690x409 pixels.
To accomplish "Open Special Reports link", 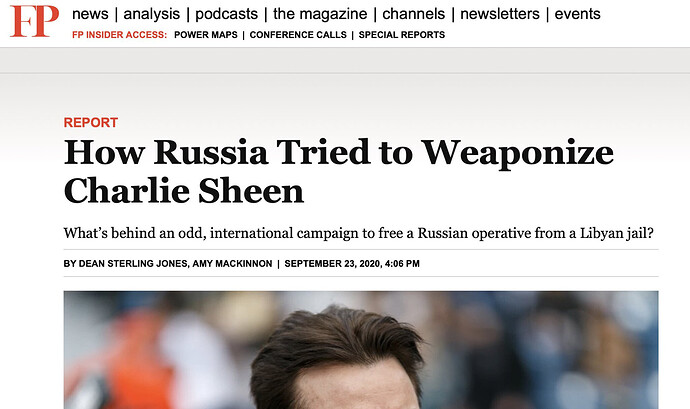I will [402, 35].
